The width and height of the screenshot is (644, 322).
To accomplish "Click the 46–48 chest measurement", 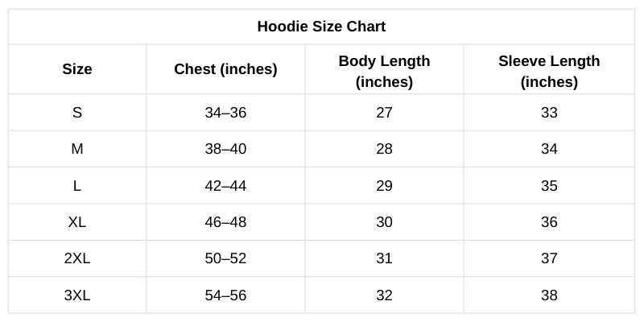I will (225, 222).
